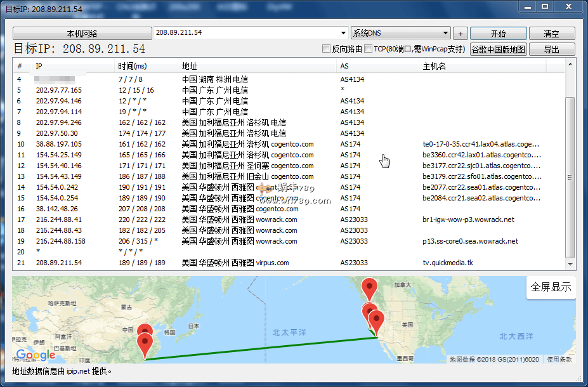Export results with the 导出 button
This screenshot has height=387, width=588.
(552, 49)
